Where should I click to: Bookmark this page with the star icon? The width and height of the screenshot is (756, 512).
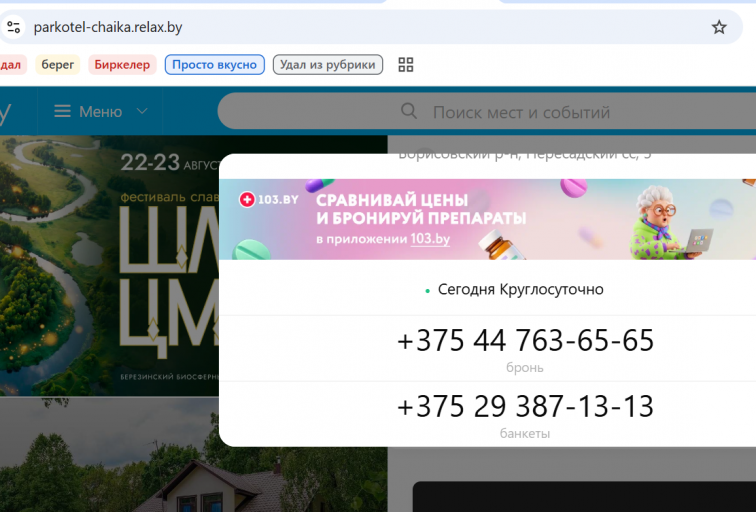point(719,27)
